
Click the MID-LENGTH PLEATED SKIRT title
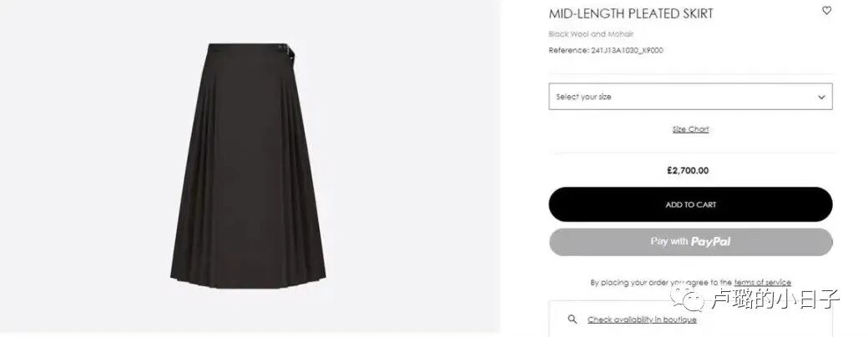(x=630, y=13)
